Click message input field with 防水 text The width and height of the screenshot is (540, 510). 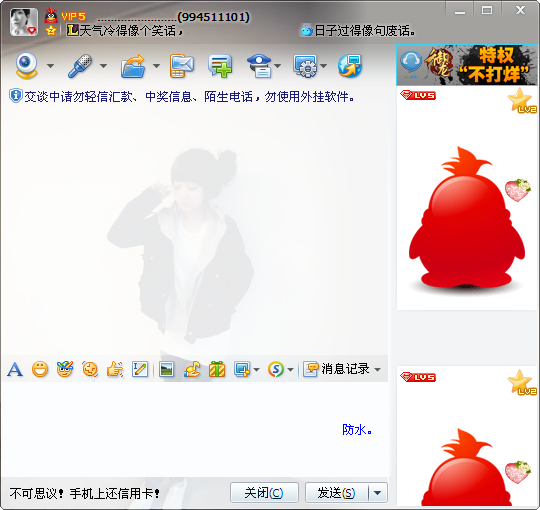point(195,429)
